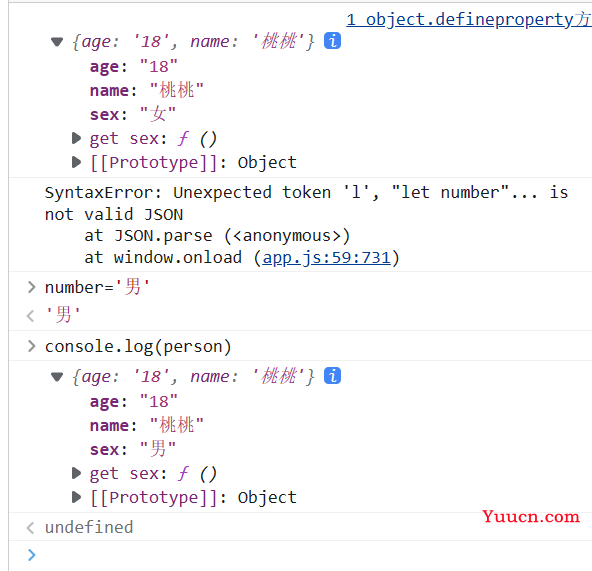Click the blue info icon on first object
Viewport: 592px width, 571px height.
[x=332, y=41]
